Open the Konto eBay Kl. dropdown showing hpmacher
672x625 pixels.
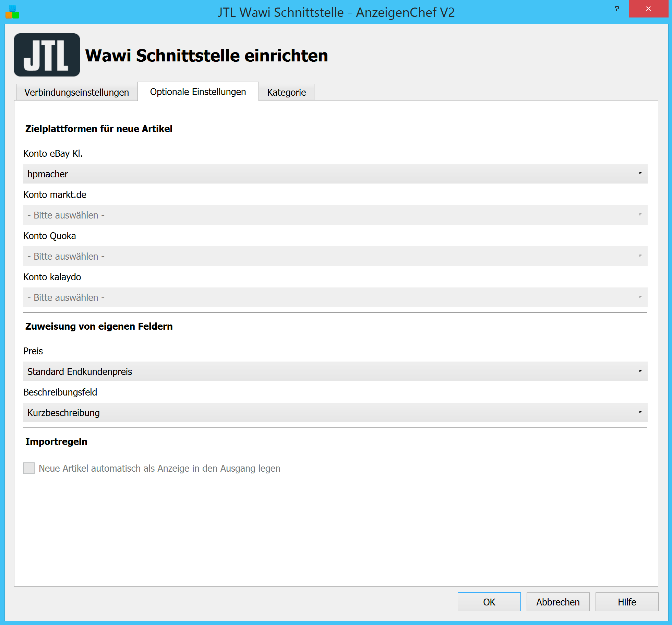click(x=335, y=174)
